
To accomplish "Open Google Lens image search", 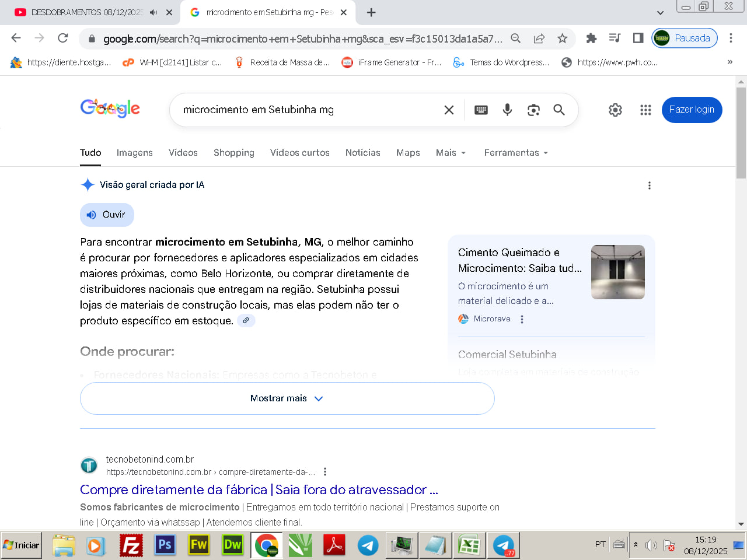I will coord(533,110).
